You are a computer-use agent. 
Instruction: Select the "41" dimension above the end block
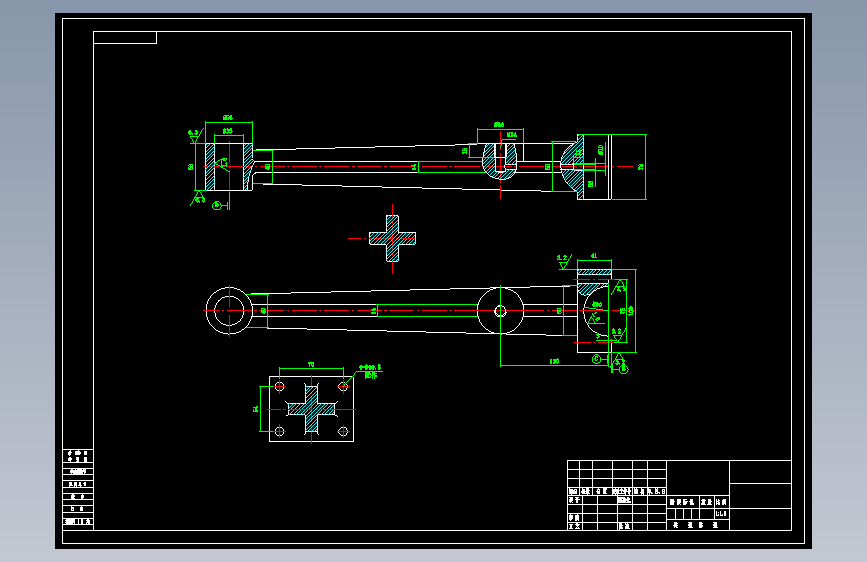[594, 256]
